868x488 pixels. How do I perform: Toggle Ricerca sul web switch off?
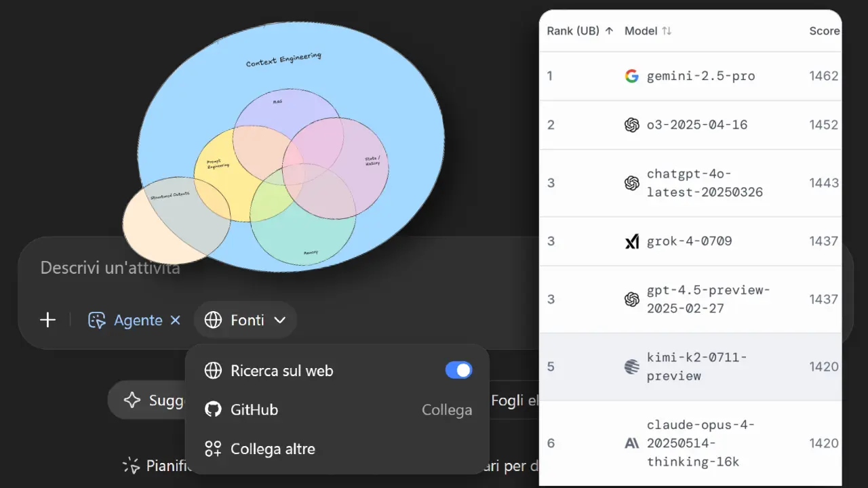click(458, 370)
